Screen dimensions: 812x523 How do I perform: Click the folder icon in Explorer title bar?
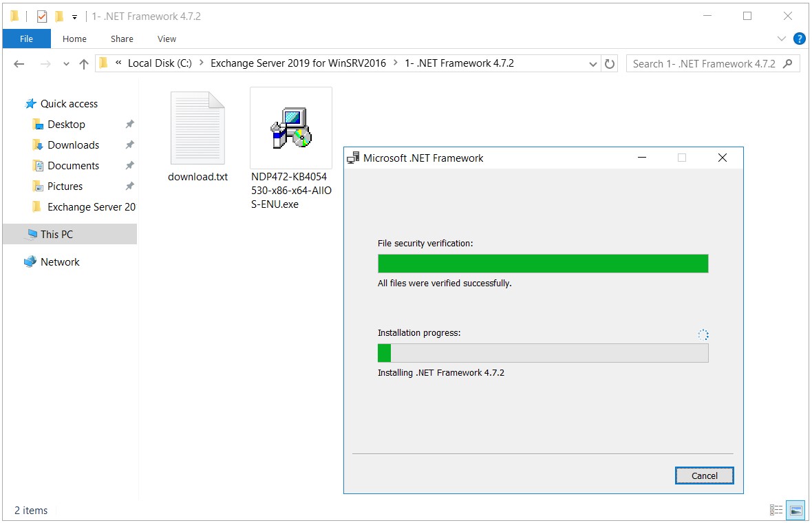coord(14,17)
